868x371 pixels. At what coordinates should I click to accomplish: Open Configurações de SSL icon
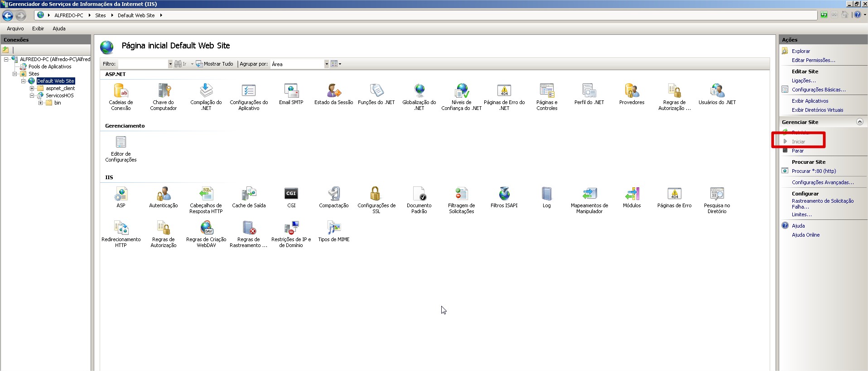tap(376, 199)
